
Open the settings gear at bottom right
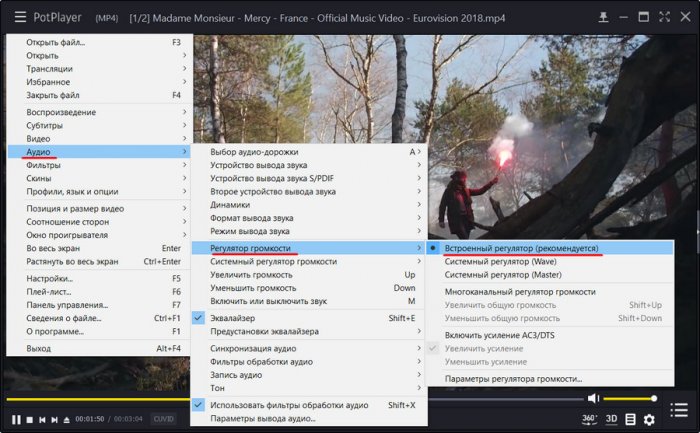[649, 419]
